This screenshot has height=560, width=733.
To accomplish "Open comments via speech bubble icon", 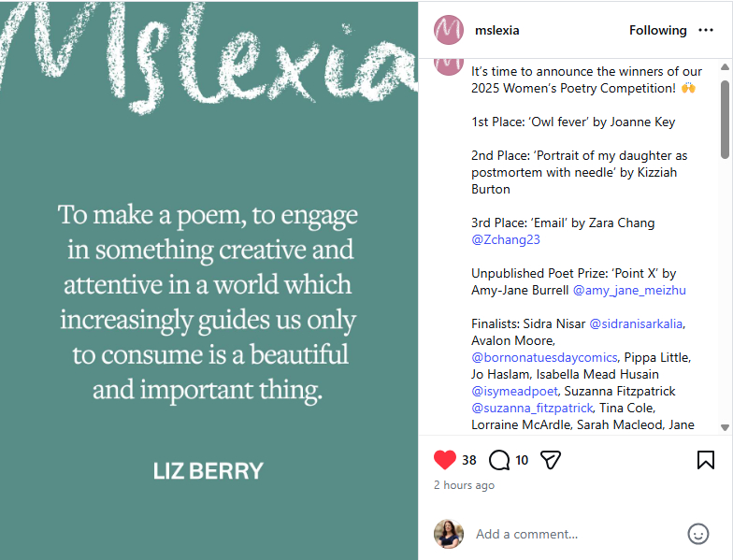I will 499,460.
